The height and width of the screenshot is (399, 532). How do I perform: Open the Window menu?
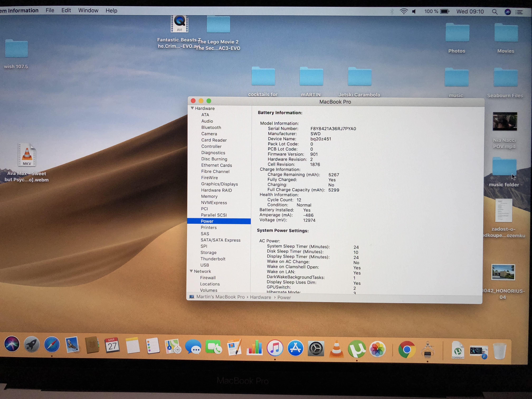(88, 10)
